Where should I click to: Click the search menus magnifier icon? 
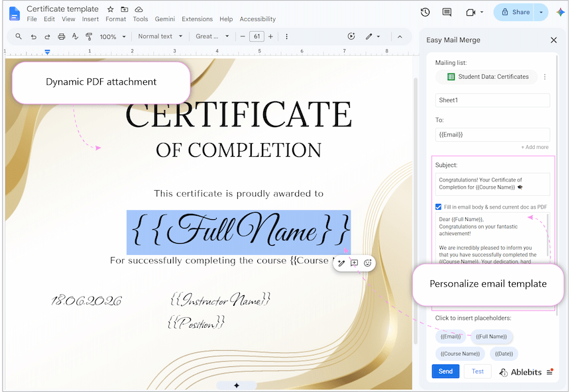click(x=19, y=36)
